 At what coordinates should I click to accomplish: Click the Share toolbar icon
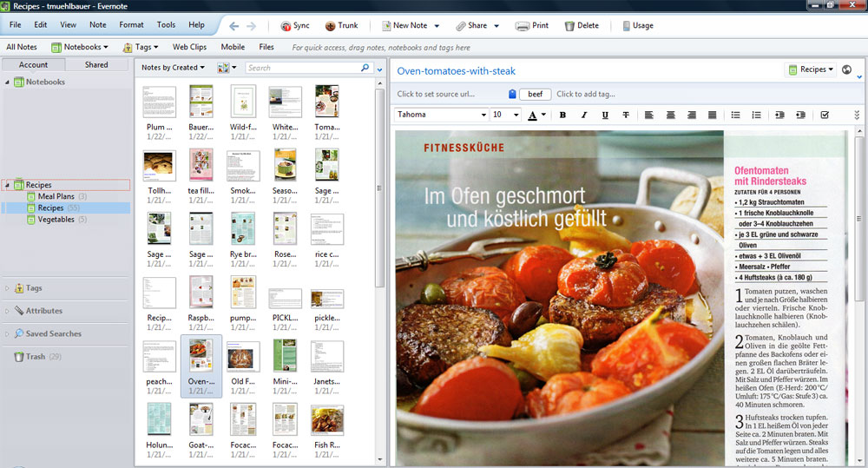tap(471, 25)
